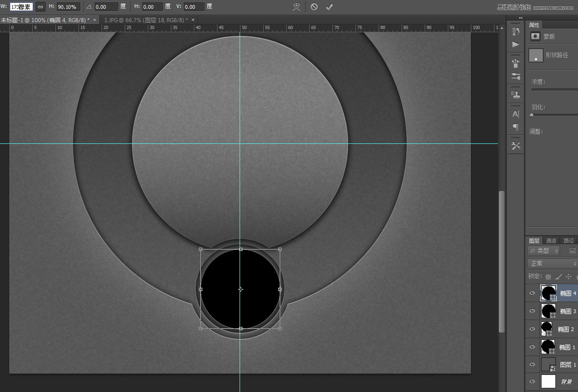
Task: Open the Paragraph panel icon
Action: [516, 127]
